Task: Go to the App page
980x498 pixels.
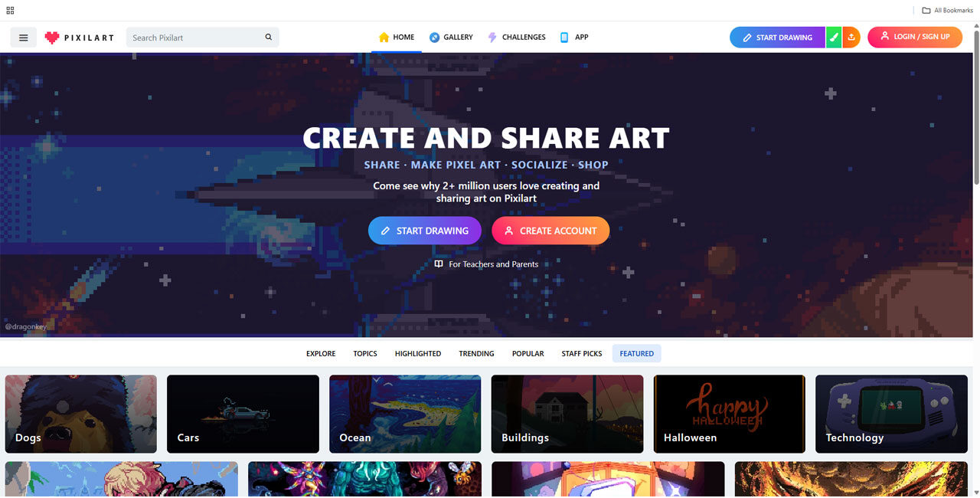Action: point(574,38)
